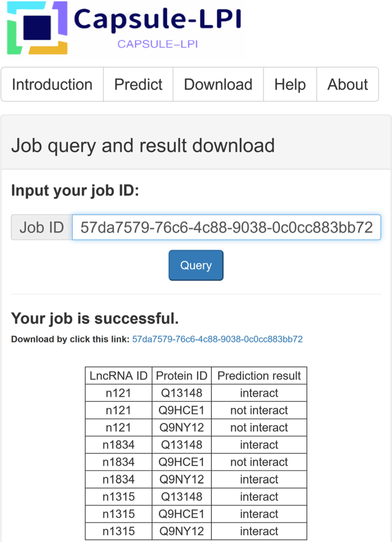Switch to the Predict tab
The height and width of the screenshot is (542, 392).
click(138, 85)
